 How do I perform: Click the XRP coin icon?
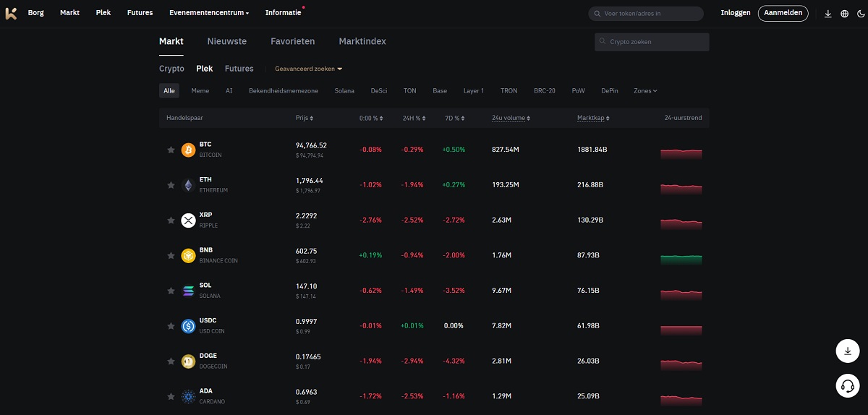tap(188, 221)
